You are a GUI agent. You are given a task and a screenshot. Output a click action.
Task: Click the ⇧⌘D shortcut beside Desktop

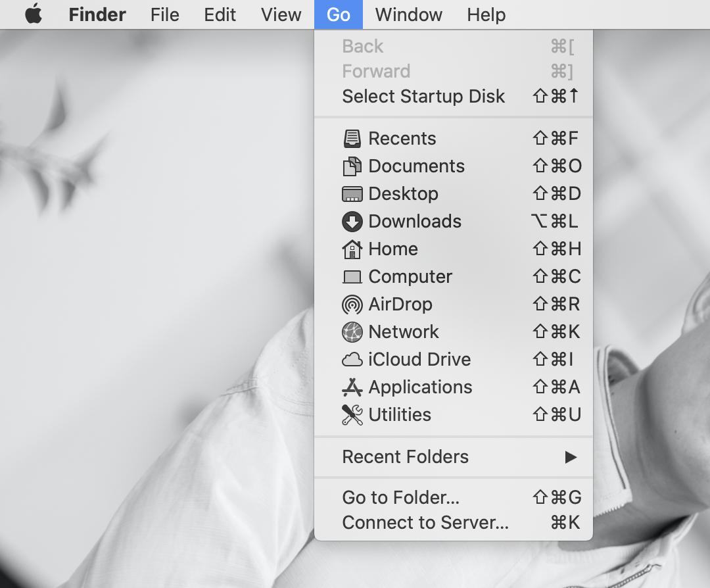tap(557, 194)
